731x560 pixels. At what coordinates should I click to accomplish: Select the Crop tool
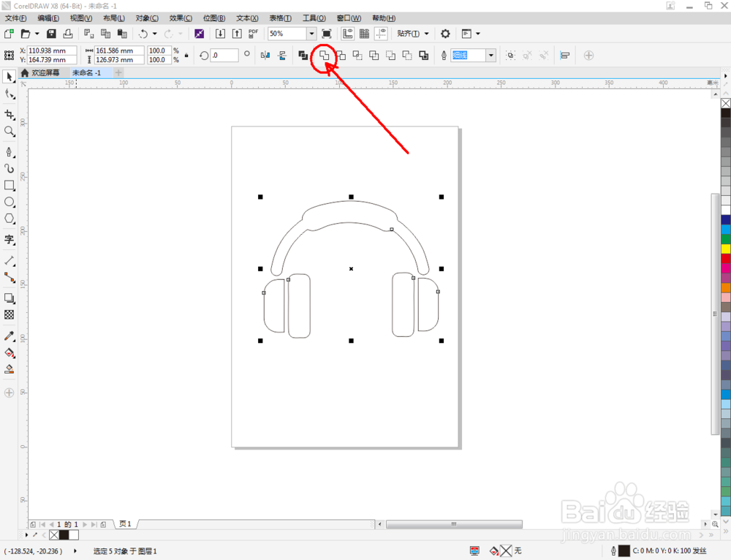(x=9, y=114)
